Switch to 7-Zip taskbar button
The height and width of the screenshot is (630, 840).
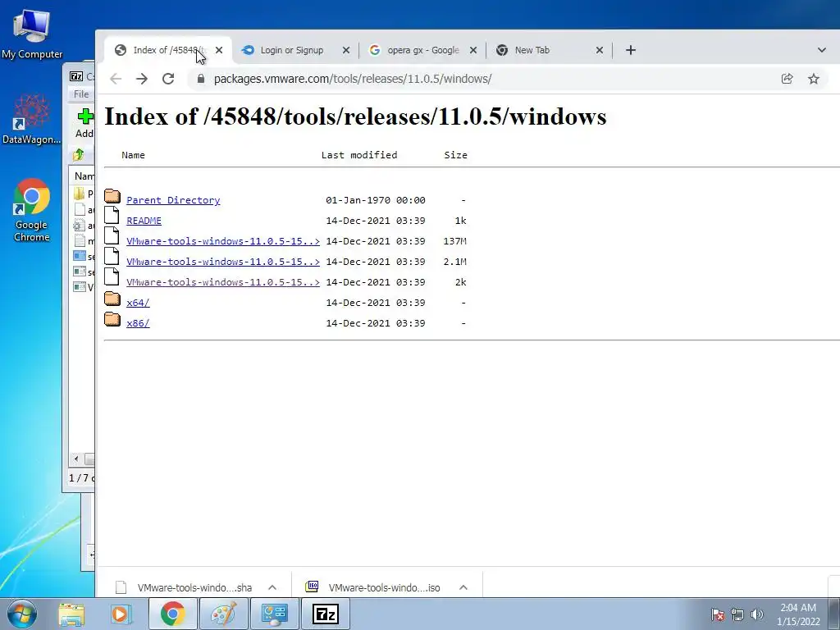(x=326, y=614)
